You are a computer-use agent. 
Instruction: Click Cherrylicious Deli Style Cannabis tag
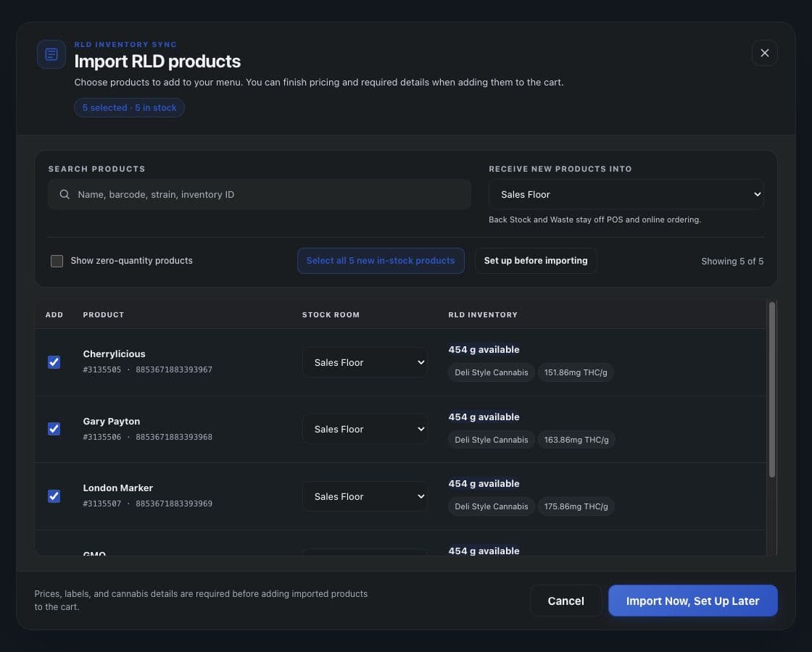pyautogui.click(x=492, y=372)
